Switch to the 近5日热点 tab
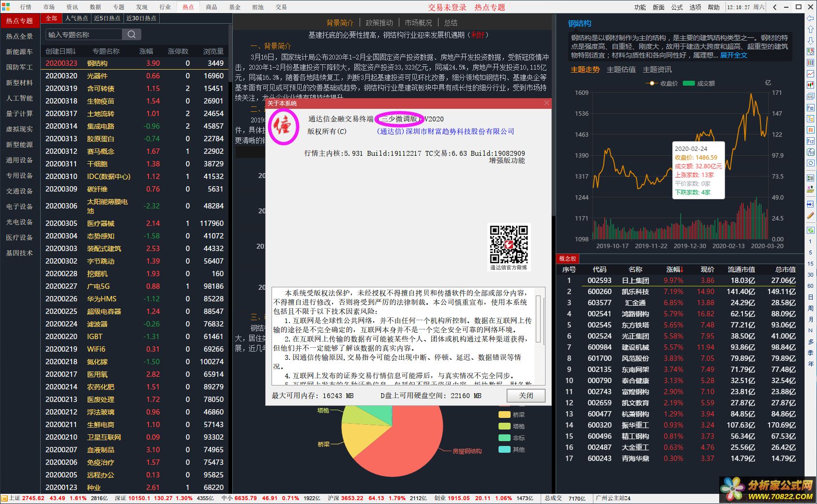817x504 pixels. click(107, 18)
